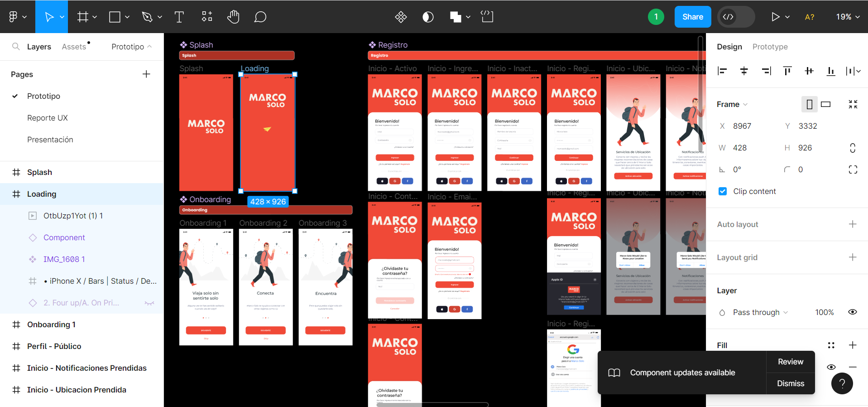This screenshot has height=407, width=868.
Task: Open the Resources tool
Action: (x=206, y=17)
